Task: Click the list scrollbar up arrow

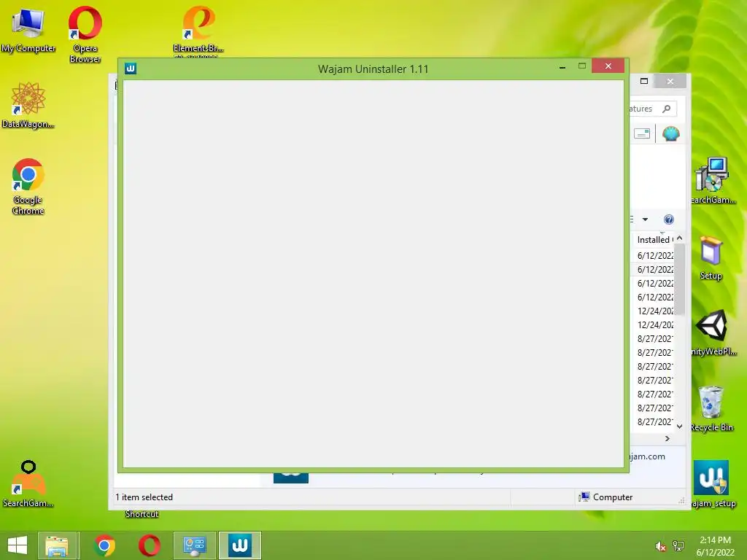Action: (680, 238)
